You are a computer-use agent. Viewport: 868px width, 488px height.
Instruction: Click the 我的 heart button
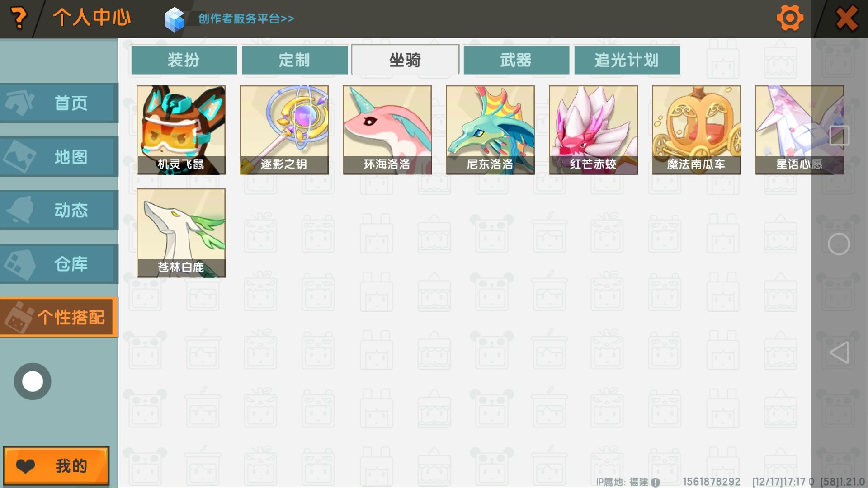(57, 466)
